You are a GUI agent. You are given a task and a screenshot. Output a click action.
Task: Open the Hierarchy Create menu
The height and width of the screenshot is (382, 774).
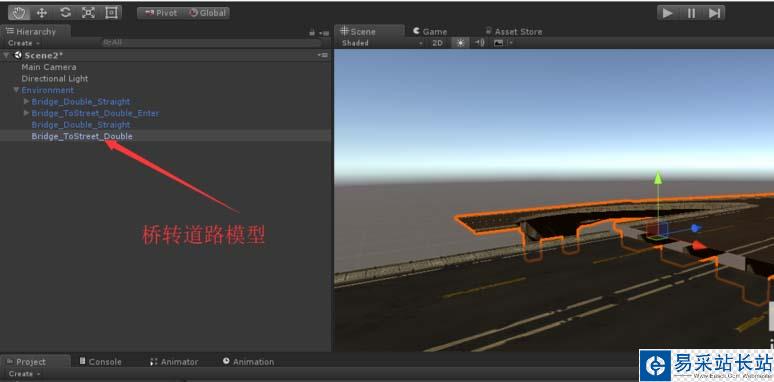point(23,43)
